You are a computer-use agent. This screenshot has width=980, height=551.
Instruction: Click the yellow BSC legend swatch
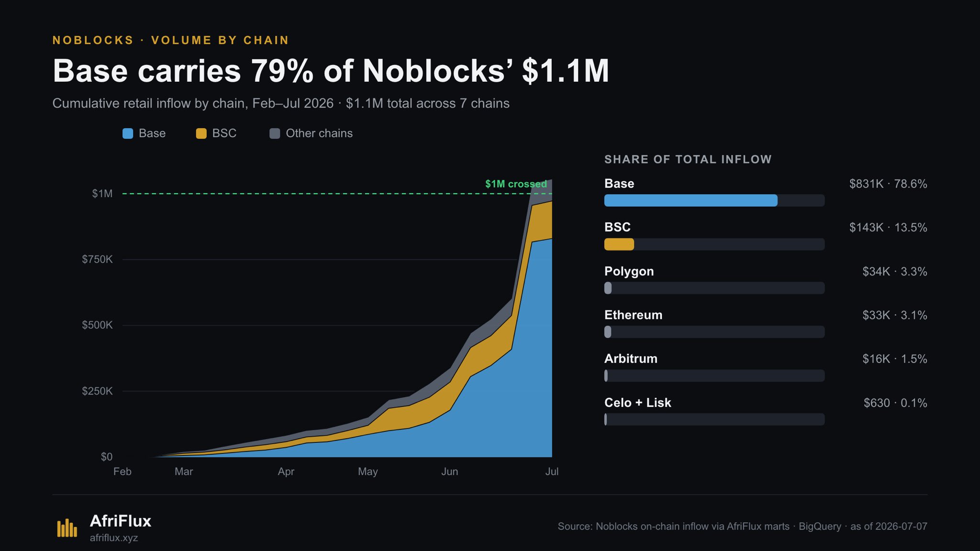[201, 133]
